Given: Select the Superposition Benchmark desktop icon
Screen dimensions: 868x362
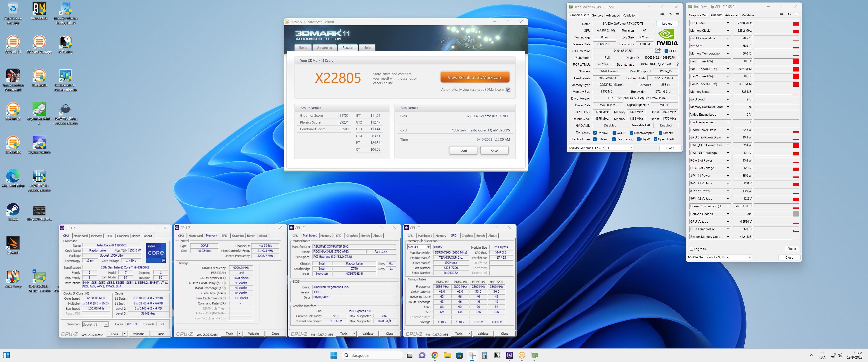Looking at the screenshot, I should (13, 80).
